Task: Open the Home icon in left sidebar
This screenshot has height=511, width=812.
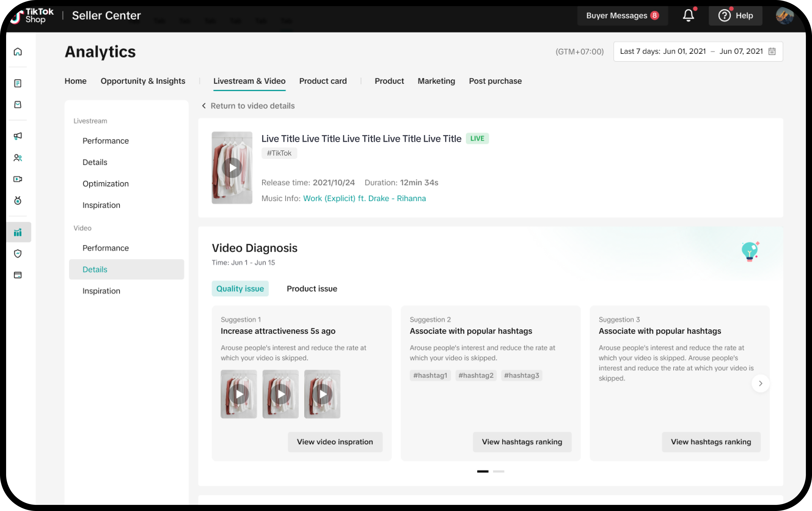Action: 18,52
